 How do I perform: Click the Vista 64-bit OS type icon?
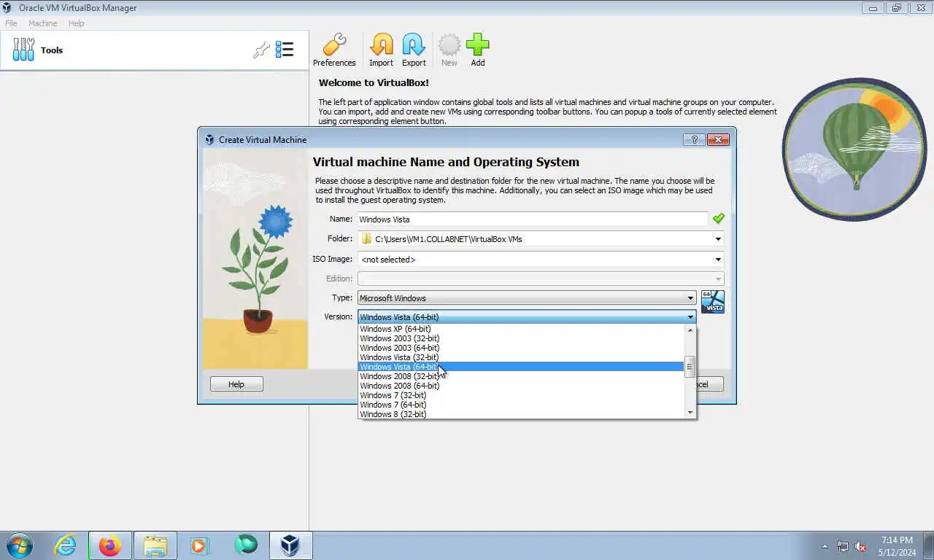click(x=712, y=301)
